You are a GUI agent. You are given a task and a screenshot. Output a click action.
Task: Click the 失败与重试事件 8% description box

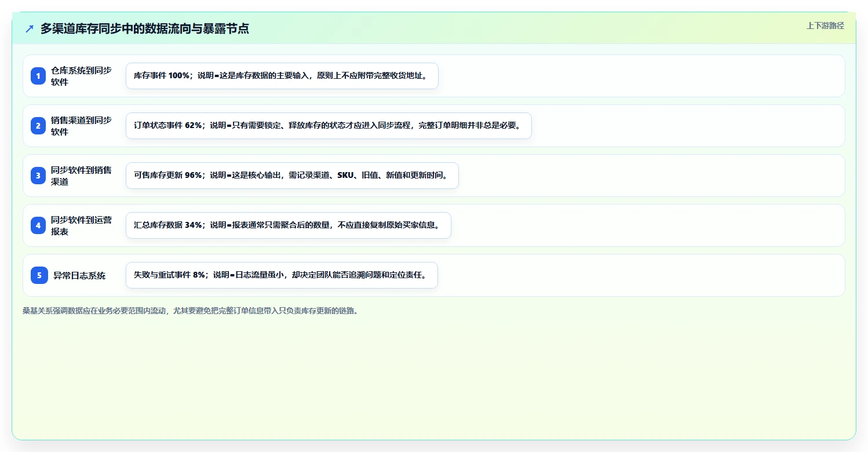(x=282, y=275)
